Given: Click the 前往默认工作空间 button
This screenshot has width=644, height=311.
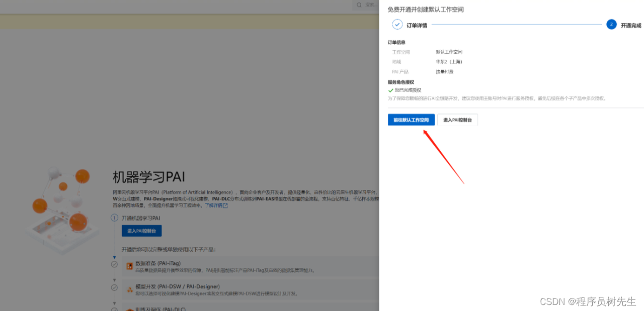Looking at the screenshot, I should click(x=411, y=120).
